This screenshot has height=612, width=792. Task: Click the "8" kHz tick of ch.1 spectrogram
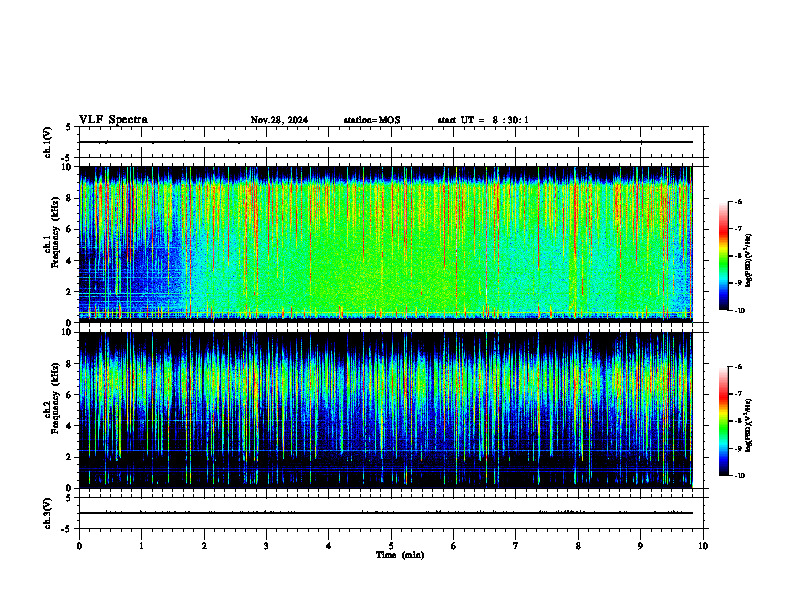coord(70,198)
